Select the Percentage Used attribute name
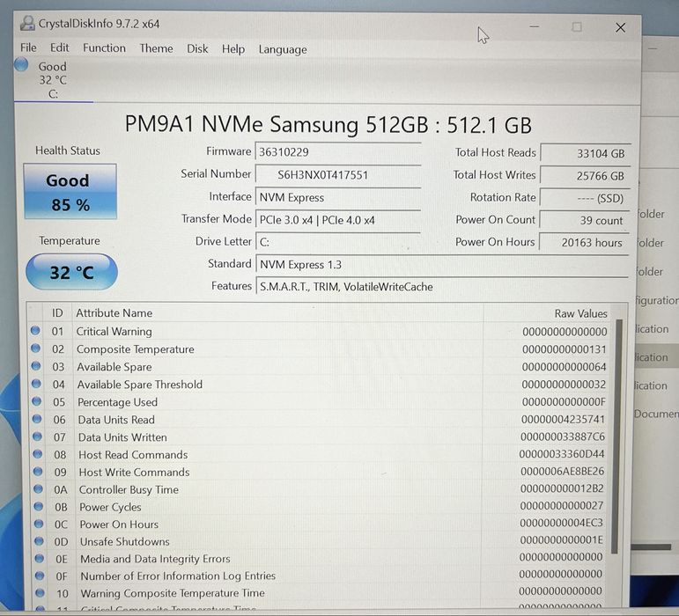 pyautogui.click(x=117, y=402)
